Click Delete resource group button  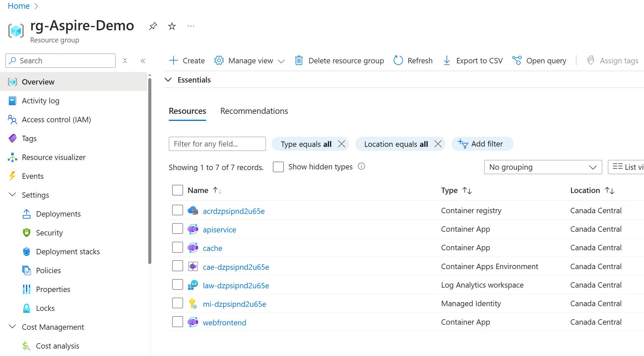339,61
